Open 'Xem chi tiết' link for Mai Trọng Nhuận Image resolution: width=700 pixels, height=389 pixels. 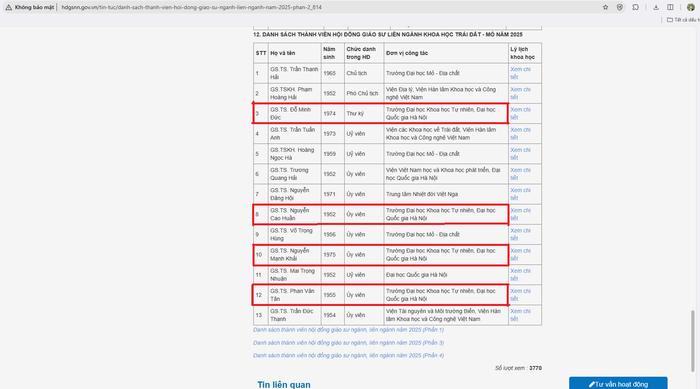click(520, 275)
